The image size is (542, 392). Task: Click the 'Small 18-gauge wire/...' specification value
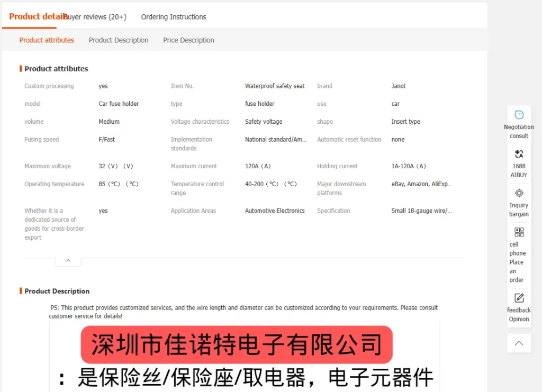point(422,211)
